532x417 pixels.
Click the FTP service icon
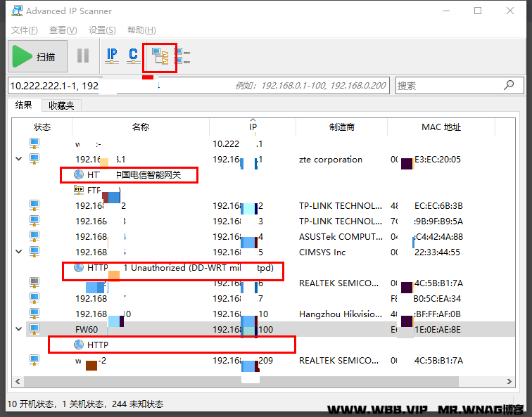pyautogui.click(x=79, y=190)
